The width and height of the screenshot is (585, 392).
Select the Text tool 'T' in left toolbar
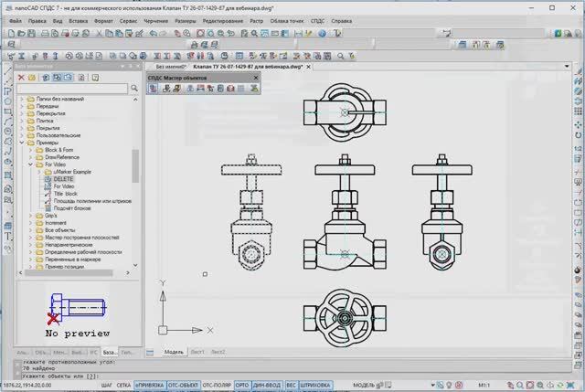[7, 237]
